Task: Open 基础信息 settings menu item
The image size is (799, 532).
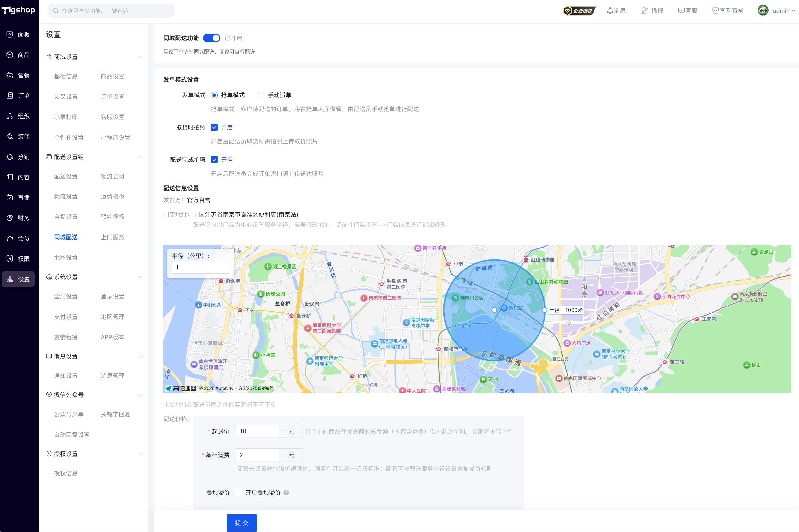Action: pos(66,76)
